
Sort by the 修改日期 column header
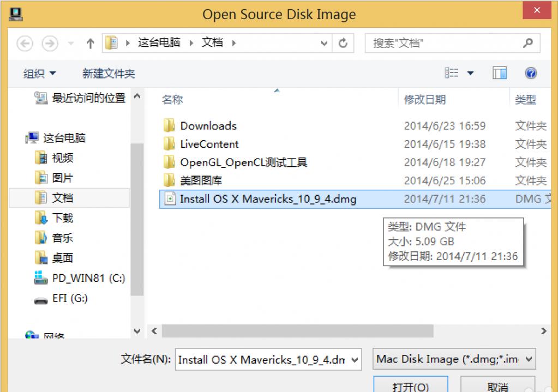click(x=424, y=99)
